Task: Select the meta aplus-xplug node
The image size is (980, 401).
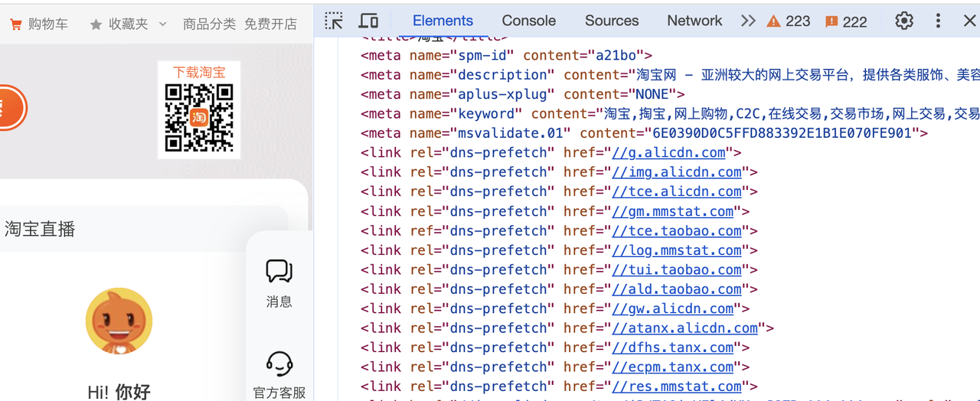Action: click(x=523, y=94)
